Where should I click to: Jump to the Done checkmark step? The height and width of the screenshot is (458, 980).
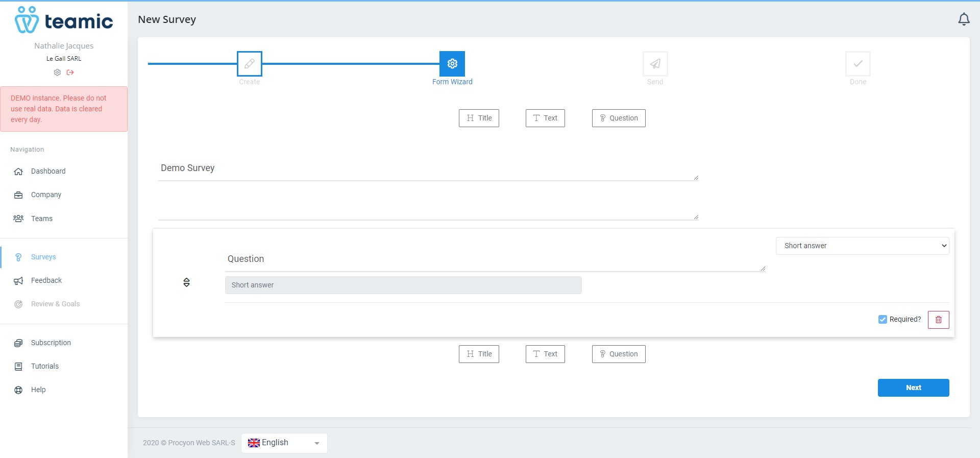(x=858, y=64)
